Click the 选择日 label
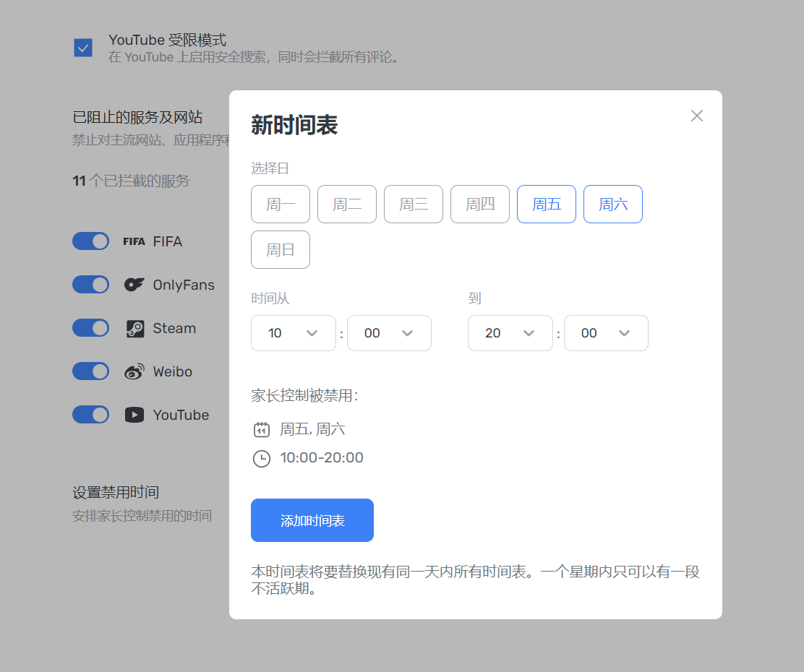Viewport: 804px width, 672px height. point(270,168)
